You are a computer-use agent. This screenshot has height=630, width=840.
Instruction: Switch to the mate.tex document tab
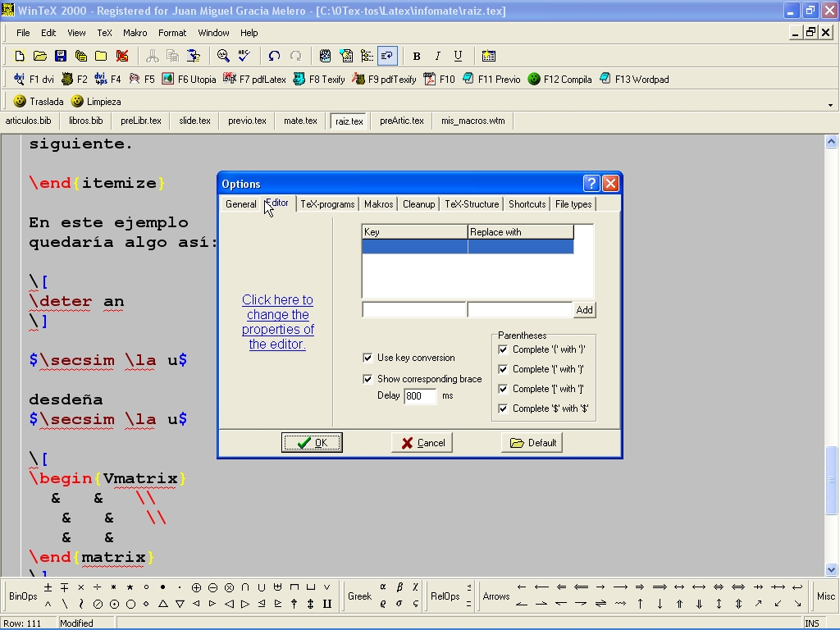[300, 121]
